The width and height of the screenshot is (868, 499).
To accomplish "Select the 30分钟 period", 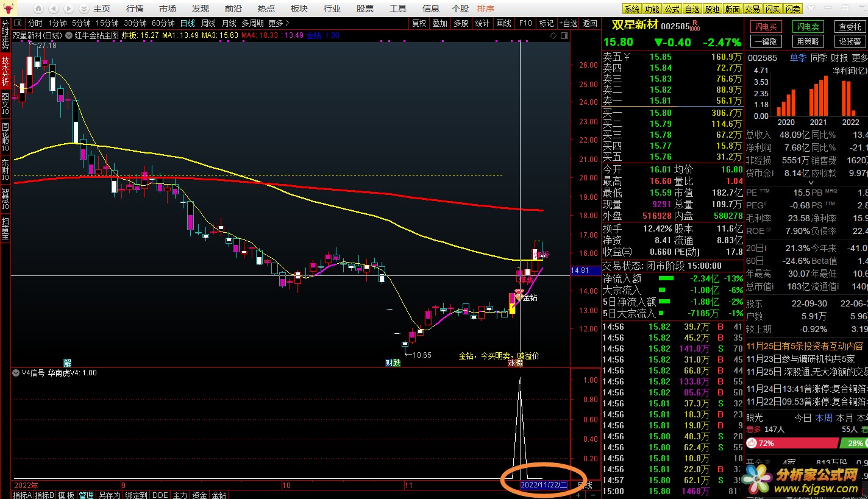I will point(135,23).
